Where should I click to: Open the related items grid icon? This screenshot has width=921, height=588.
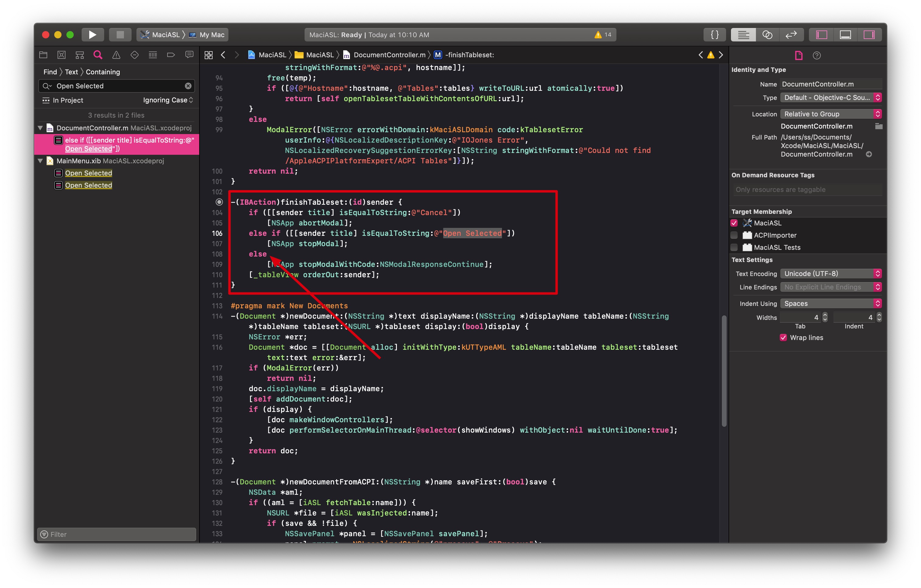[x=208, y=55]
